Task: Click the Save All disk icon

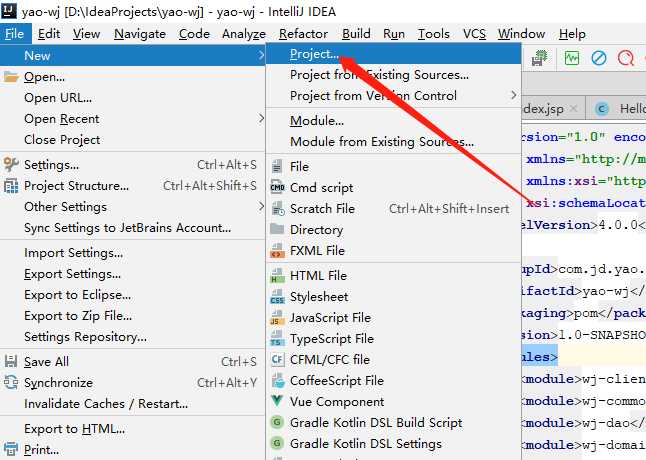Action: coord(11,361)
